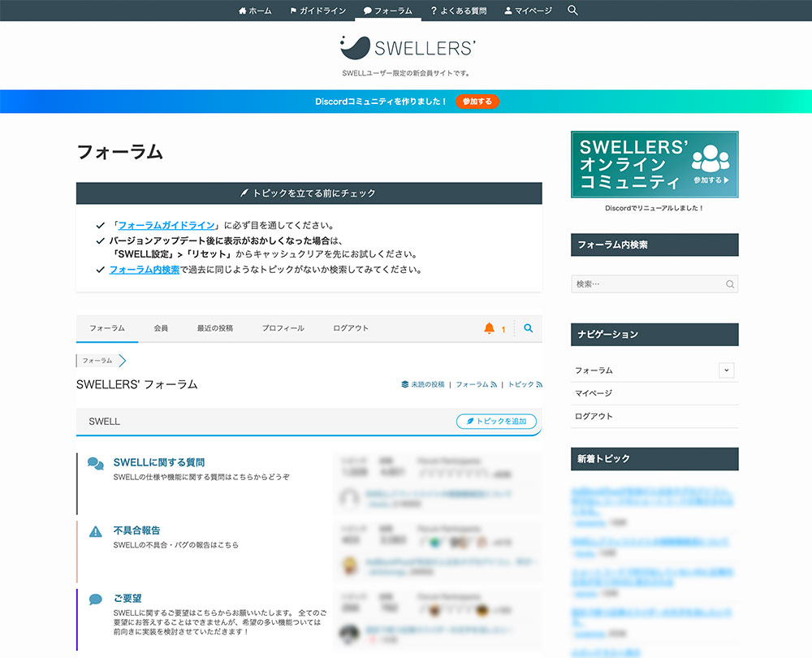Click the warning triangle icon beside 不具合報告
Viewport: 812px width, 658px height.
pos(95,531)
